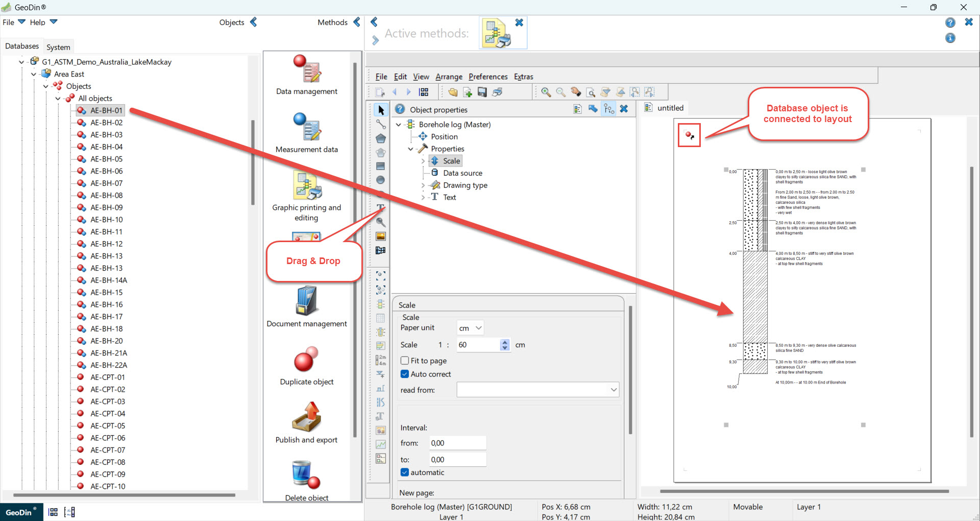Click the save floppy disk icon
This screenshot has height=521, width=980.
click(x=482, y=92)
